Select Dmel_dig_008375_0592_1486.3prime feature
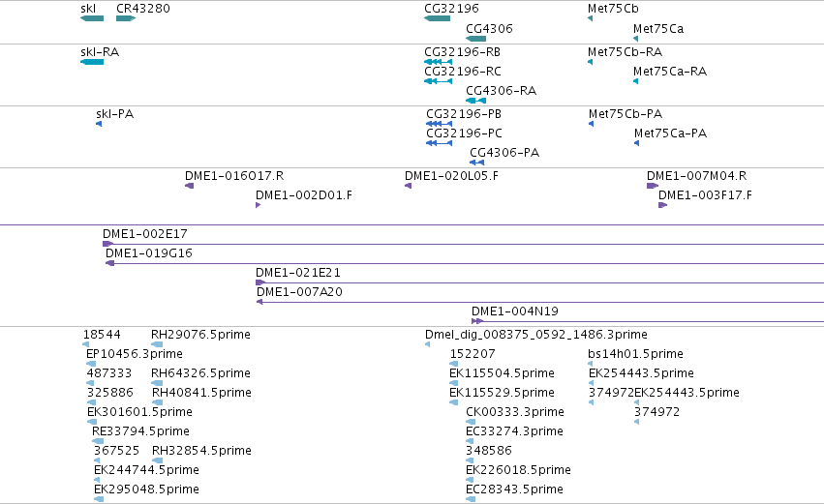 [x=427, y=344]
